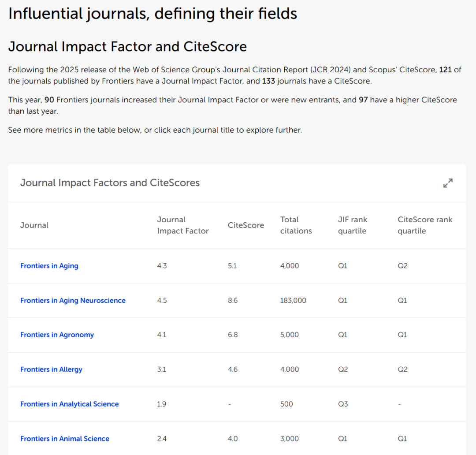Click the Frontiers in Allergy title
476x455 pixels.
coord(51,369)
